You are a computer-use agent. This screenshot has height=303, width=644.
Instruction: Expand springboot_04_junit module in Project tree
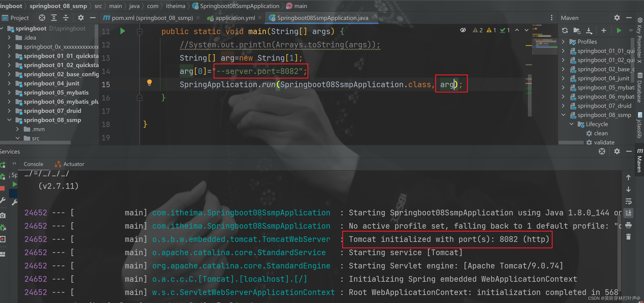pyautogui.click(x=9, y=83)
